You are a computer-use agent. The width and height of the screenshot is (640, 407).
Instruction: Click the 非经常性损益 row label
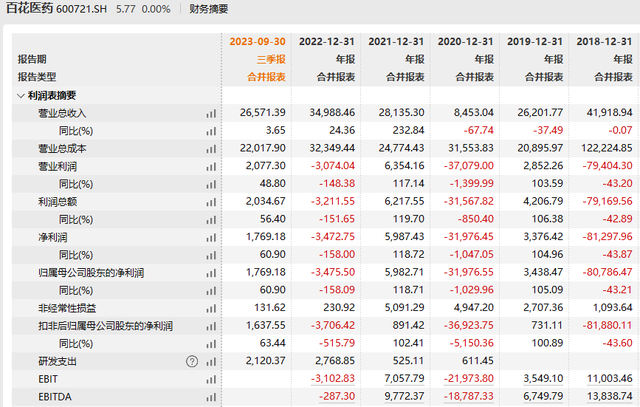click(67, 308)
